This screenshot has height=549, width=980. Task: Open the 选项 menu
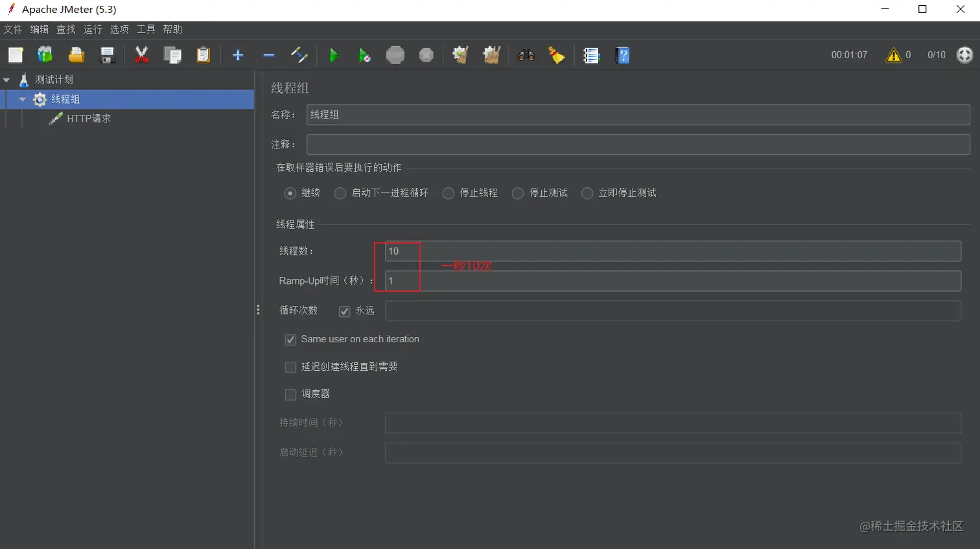click(x=119, y=29)
